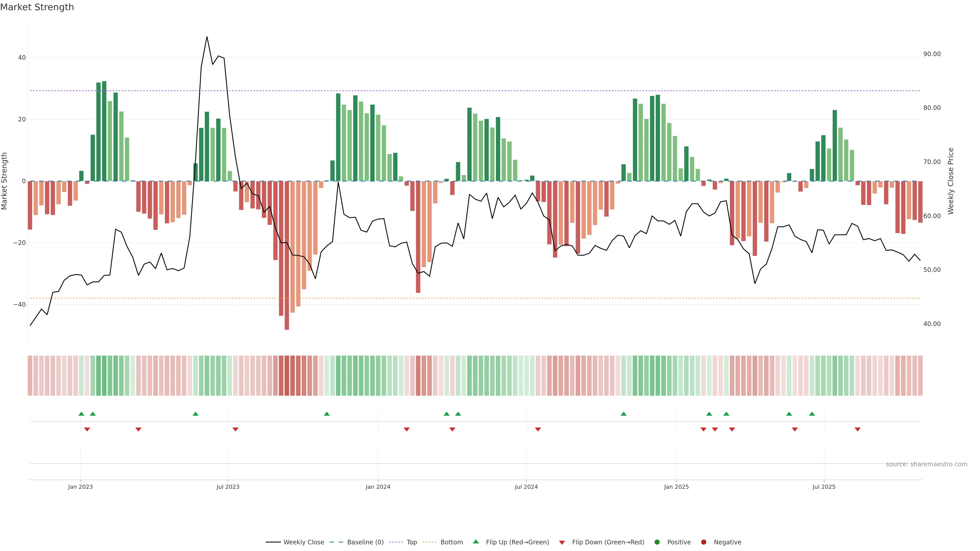Click the lone flip-up triangle before Jan 2024
This screenshot has width=980, height=551.
pyautogui.click(x=327, y=414)
